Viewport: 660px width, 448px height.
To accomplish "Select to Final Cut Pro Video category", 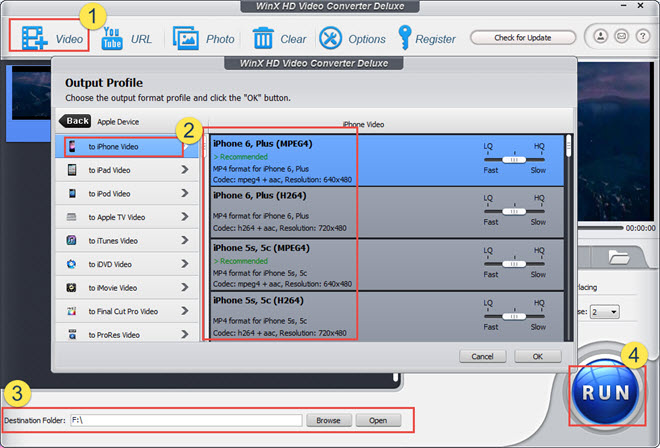I will 127,312.
